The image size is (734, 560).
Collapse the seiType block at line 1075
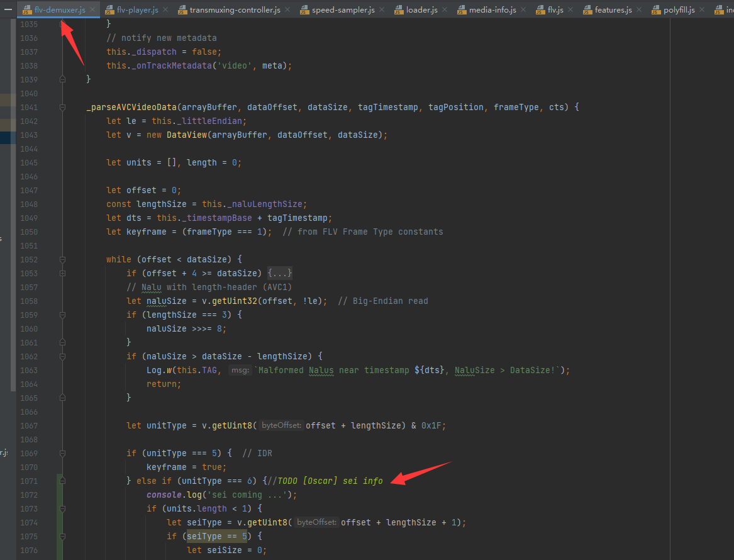[63, 536]
